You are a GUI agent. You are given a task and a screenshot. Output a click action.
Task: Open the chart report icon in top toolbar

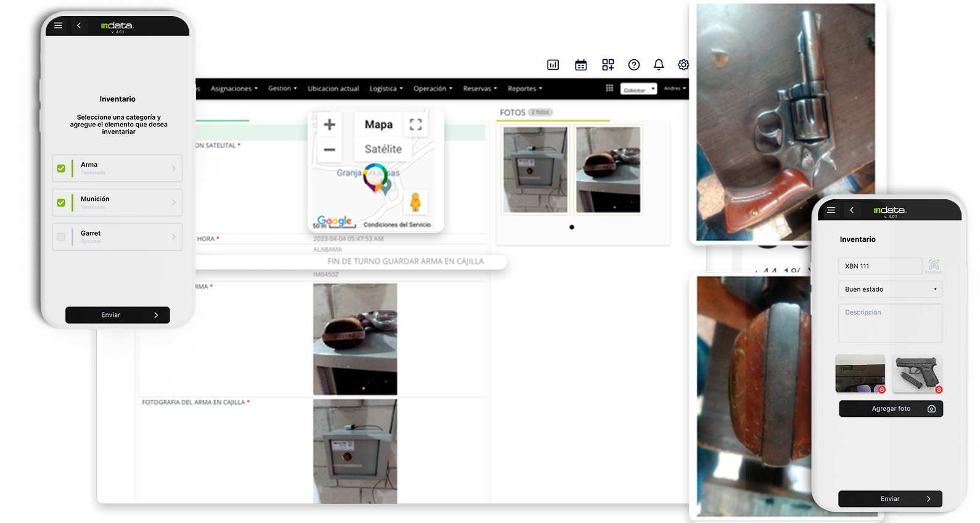(553, 65)
